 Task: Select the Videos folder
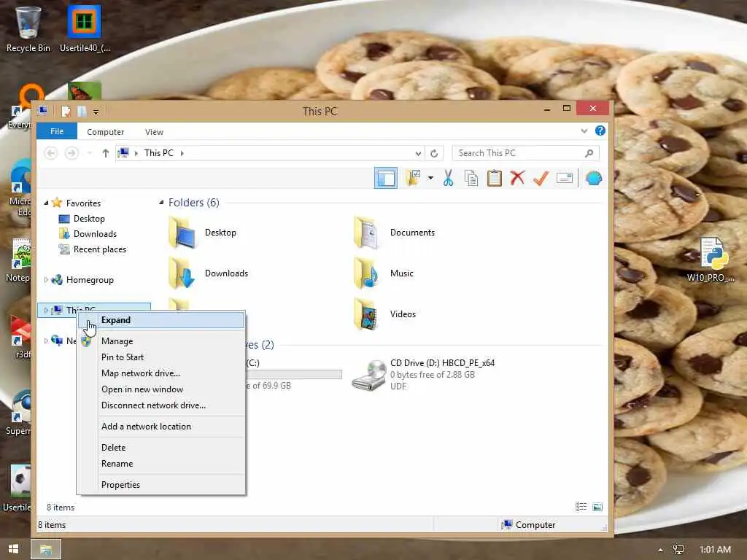385,314
